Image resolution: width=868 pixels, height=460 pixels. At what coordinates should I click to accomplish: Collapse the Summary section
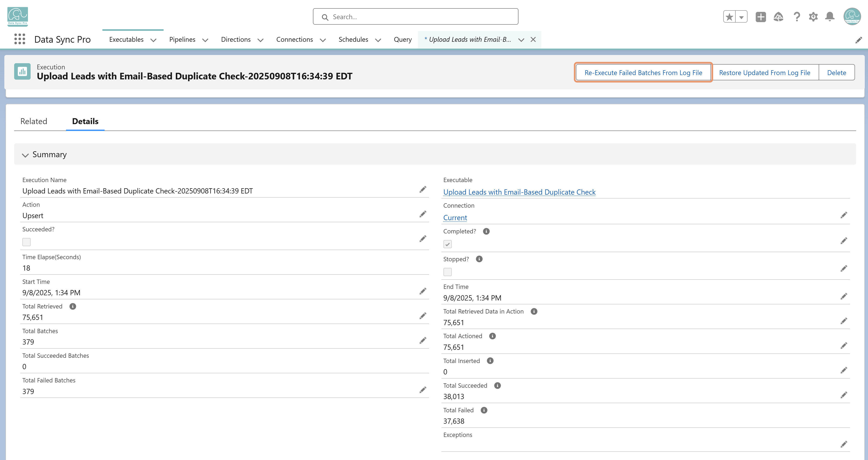click(x=25, y=155)
